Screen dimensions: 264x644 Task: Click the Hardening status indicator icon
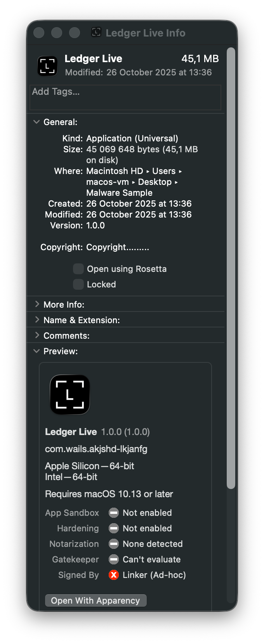click(x=113, y=528)
